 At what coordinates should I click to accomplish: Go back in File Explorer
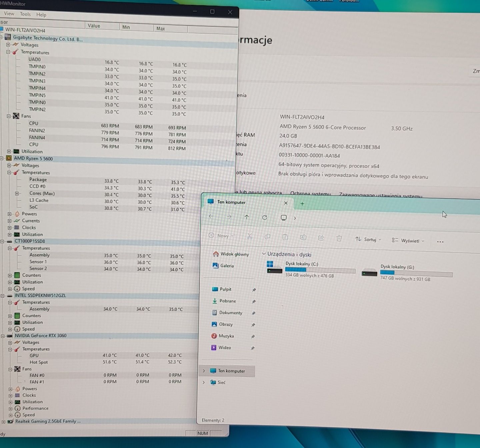coord(211,216)
